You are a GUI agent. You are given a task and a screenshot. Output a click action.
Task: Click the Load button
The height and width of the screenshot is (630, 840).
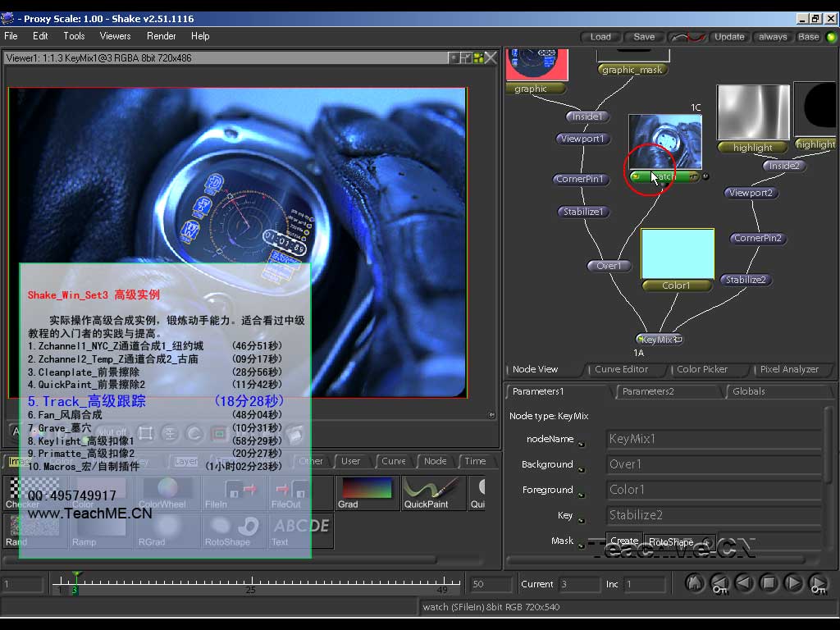coord(600,37)
